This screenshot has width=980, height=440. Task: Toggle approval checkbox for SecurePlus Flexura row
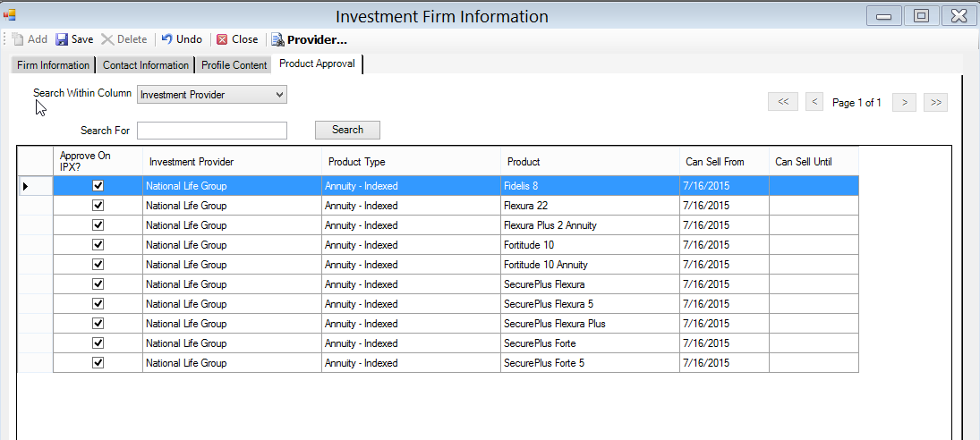[98, 284]
